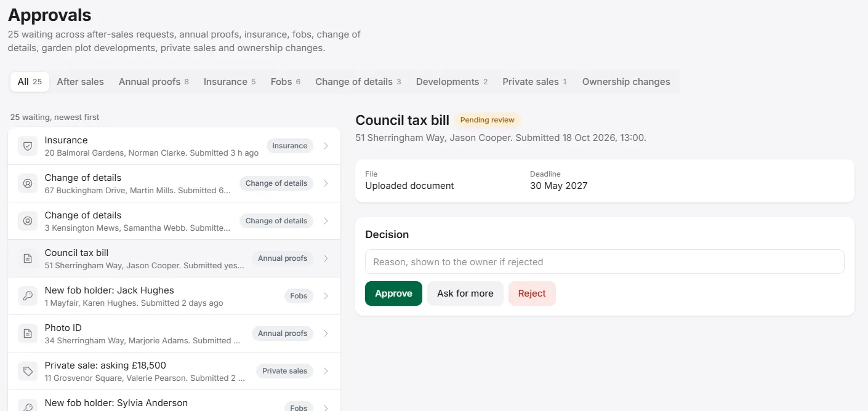Open the Developments tab
The image size is (868, 411).
tap(452, 82)
